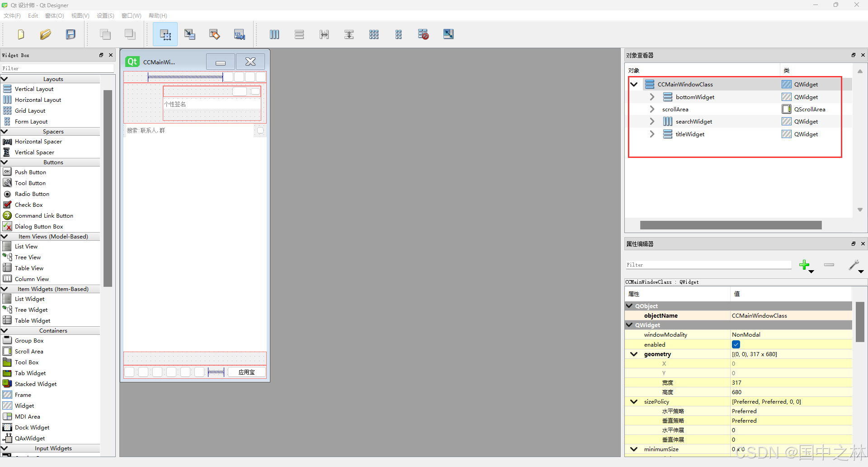Click the Break Layout toolbar icon
868x467 pixels.
pyautogui.click(x=423, y=34)
